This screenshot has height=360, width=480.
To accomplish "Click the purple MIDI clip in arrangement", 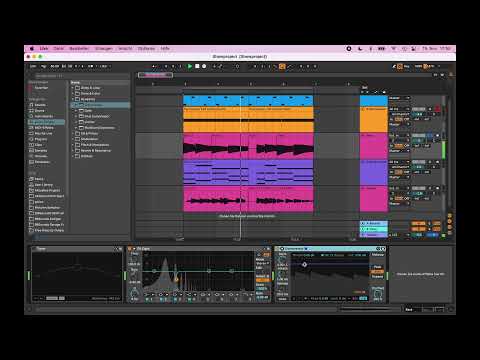I will click(x=248, y=173).
